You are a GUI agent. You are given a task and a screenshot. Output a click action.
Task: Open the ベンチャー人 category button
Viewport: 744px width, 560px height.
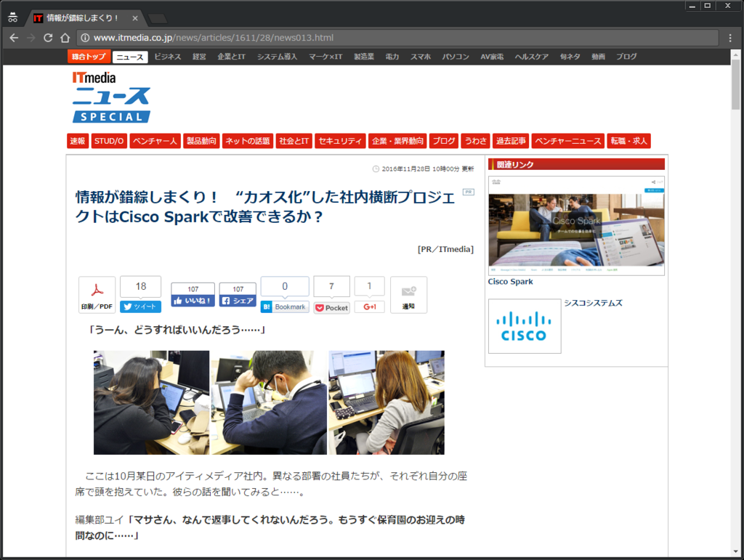pos(155,141)
